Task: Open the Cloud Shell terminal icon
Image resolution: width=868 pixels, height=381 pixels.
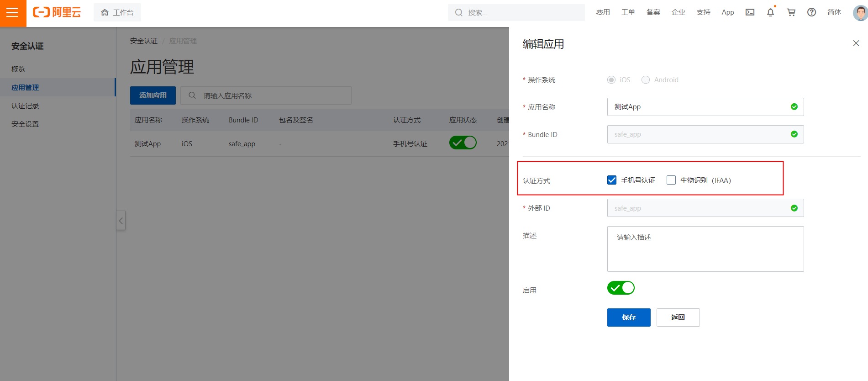Action: click(750, 12)
